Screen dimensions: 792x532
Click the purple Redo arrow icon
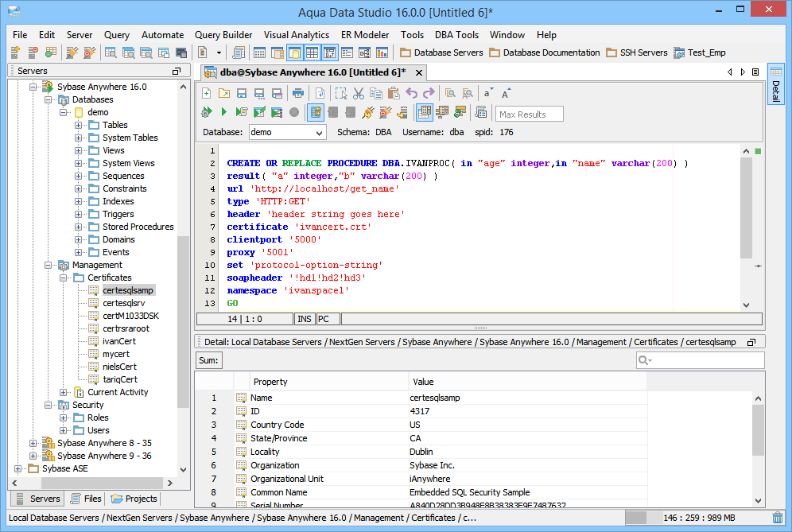pyautogui.click(x=429, y=93)
